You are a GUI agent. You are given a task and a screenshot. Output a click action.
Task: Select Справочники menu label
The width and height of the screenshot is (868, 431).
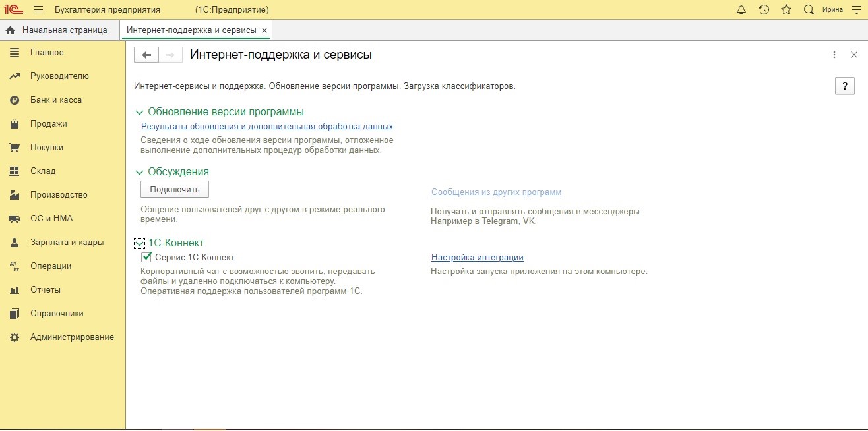click(x=57, y=314)
